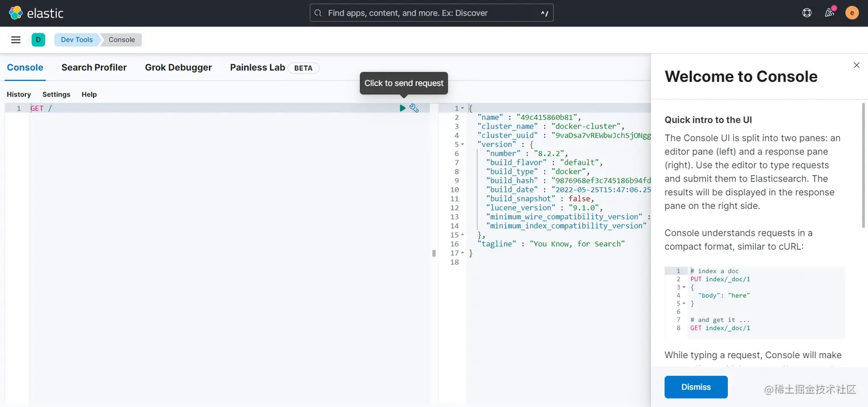The height and width of the screenshot is (407, 868).
Task: Send request with green play icon
Action: 402,108
